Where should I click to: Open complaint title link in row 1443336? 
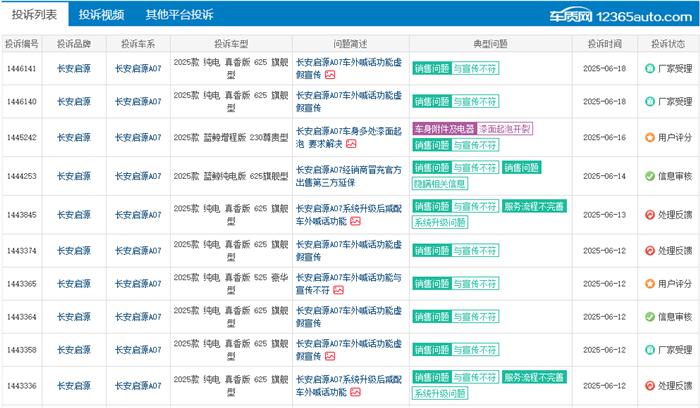(x=349, y=386)
